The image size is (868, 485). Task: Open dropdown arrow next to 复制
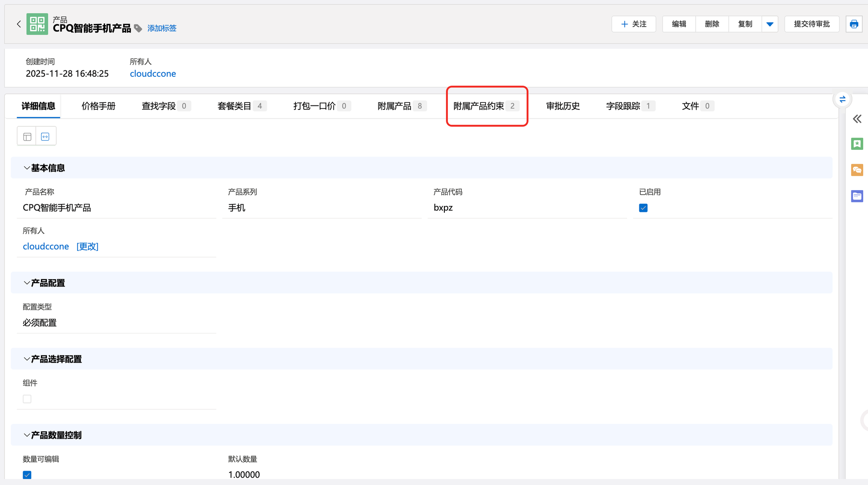(x=769, y=24)
